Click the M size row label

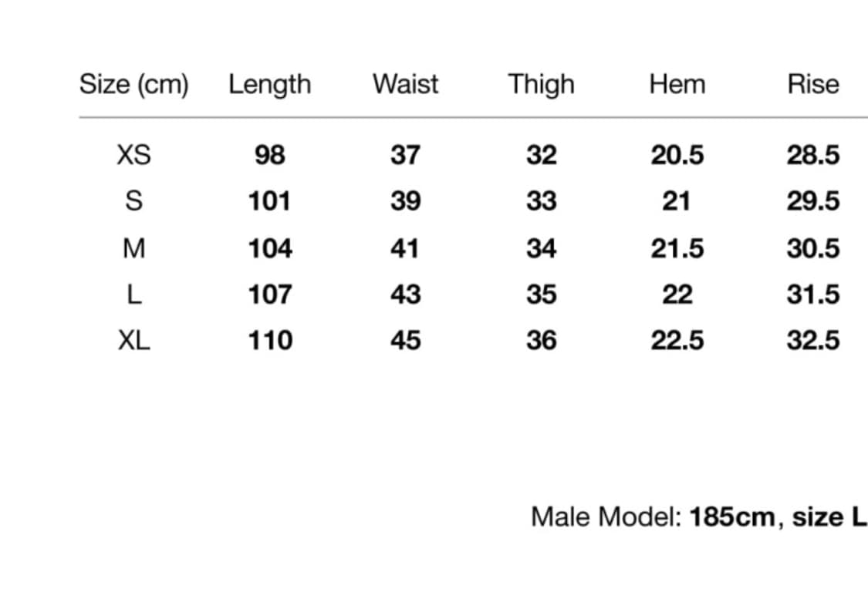click(x=133, y=248)
